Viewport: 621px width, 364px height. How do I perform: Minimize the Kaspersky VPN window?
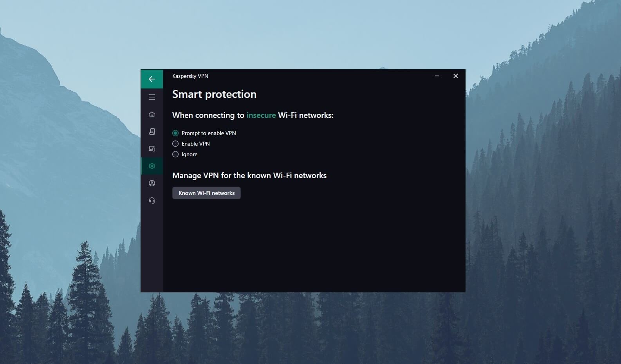[x=437, y=76]
